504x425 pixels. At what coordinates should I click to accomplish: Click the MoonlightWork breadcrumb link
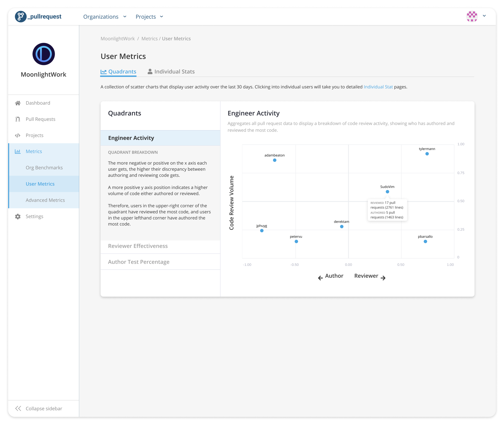click(x=118, y=39)
